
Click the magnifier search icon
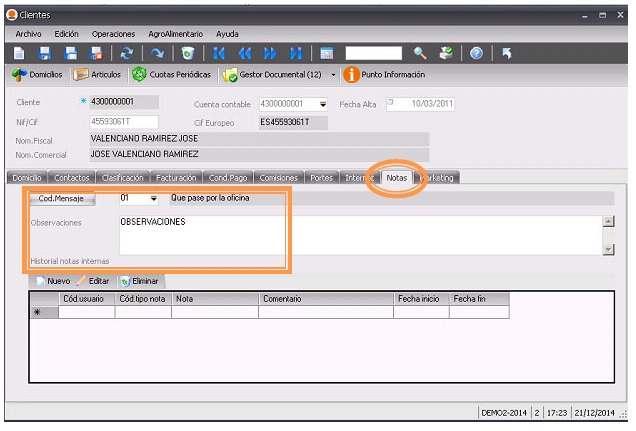click(x=420, y=53)
